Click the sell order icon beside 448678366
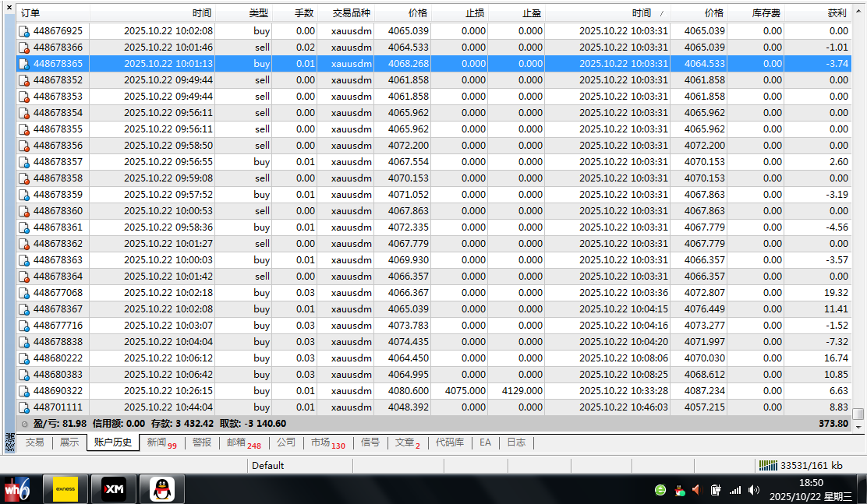This screenshot has height=504, width=867. [x=24, y=48]
